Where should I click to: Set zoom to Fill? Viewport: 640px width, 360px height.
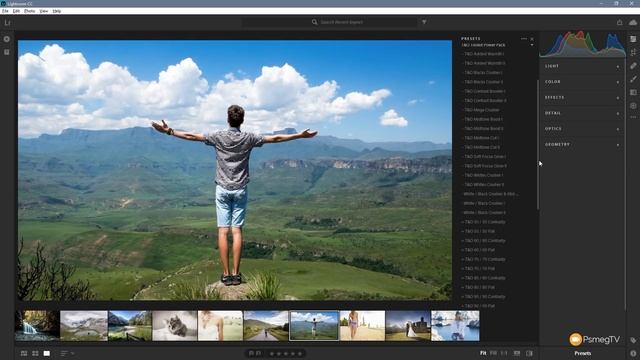tap(493, 353)
